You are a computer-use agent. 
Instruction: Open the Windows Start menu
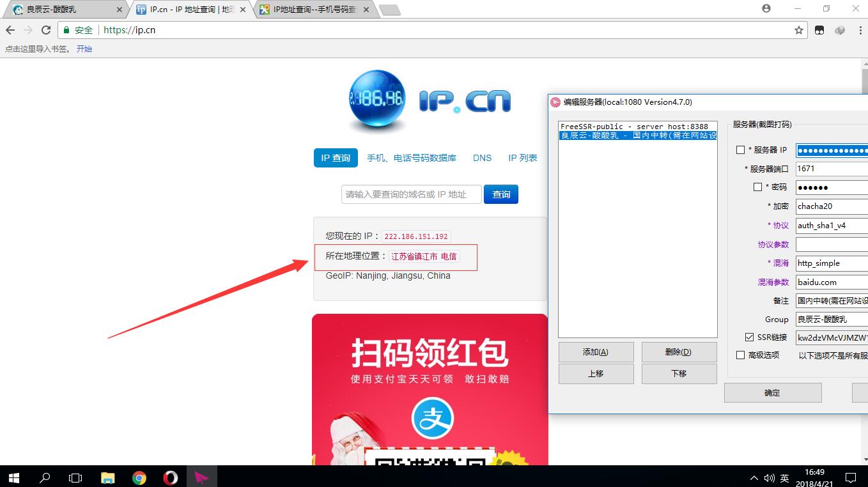point(14,477)
